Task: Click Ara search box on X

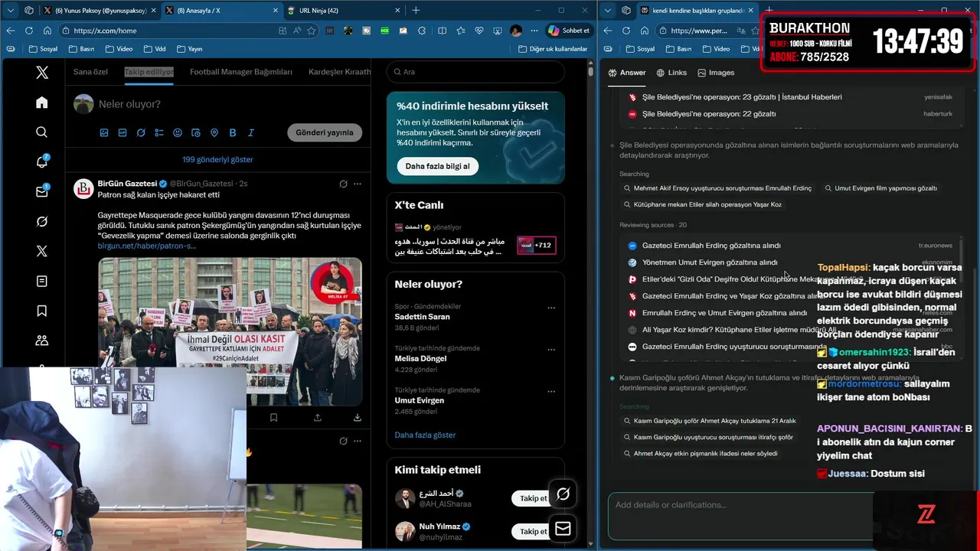Action: (475, 72)
